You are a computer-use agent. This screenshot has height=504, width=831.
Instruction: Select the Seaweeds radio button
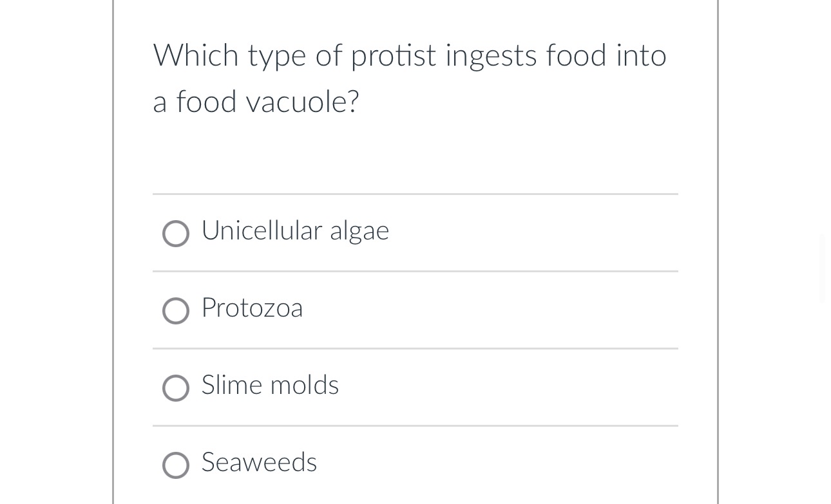coord(175,465)
